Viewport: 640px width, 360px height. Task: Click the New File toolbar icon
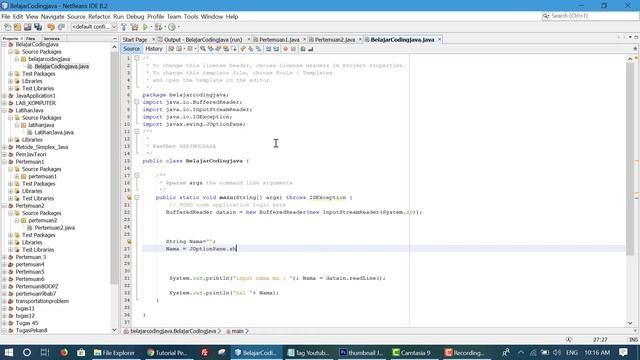point(7,27)
